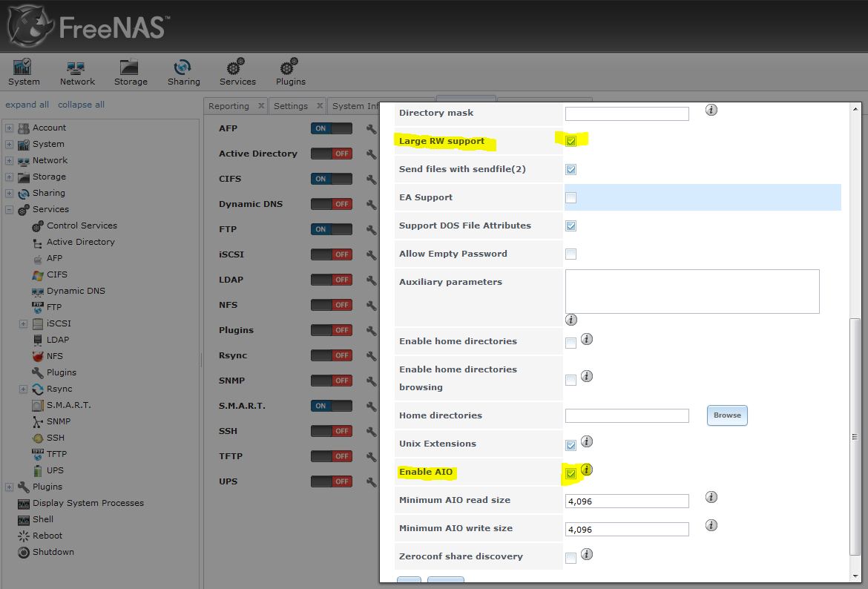
Task: Check Enable home directories checkbox
Action: point(571,343)
